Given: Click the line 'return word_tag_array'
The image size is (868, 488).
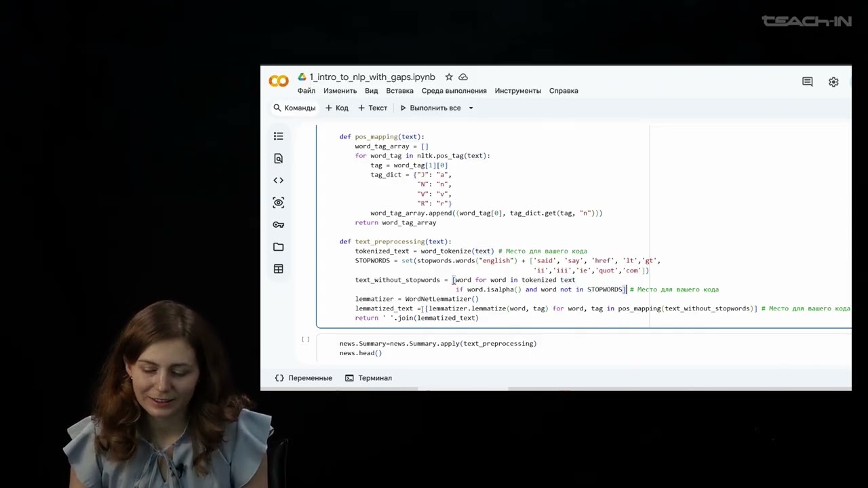Looking at the screenshot, I should [x=395, y=222].
